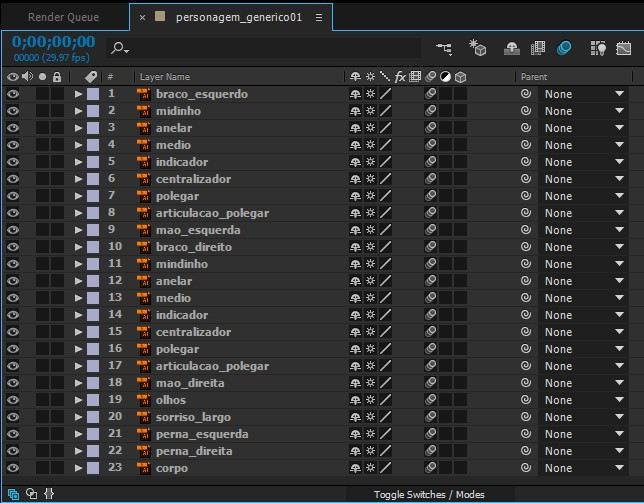Screen dimensions: 644x503
Task: Toggle shy switch on olhos layer
Action: click(355, 400)
